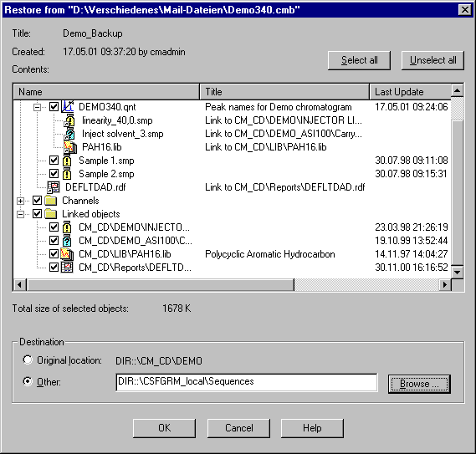Click the linearity_40,0.smp sample link icon
Image resolution: width=476 pixels, height=454 pixels.
[69, 120]
